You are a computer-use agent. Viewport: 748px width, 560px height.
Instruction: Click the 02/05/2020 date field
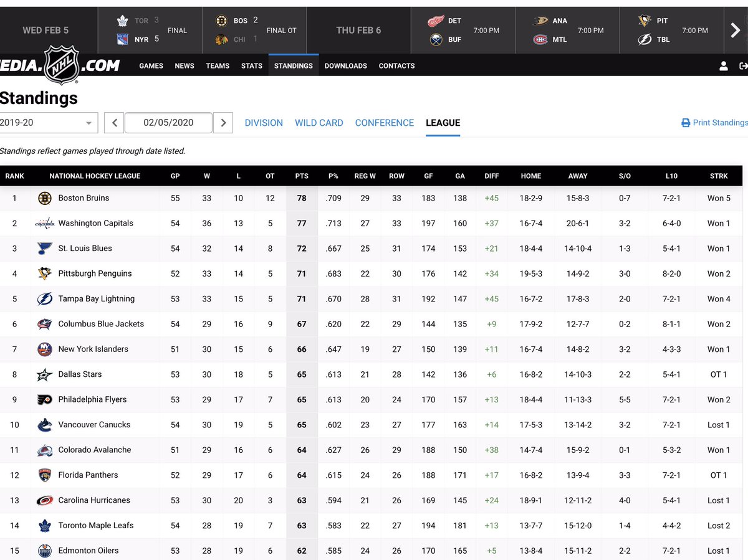click(x=168, y=123)
